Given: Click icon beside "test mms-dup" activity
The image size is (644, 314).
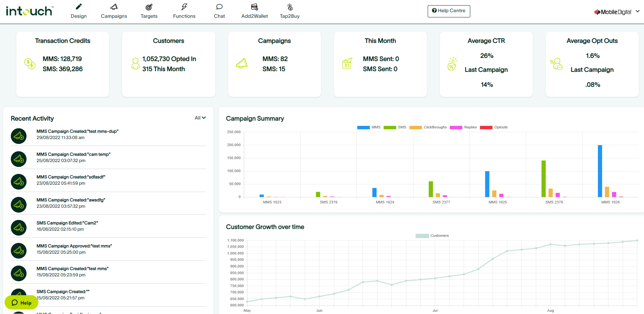Looking at the screenshot, I should pyautogui.click(x=19, y=136).
